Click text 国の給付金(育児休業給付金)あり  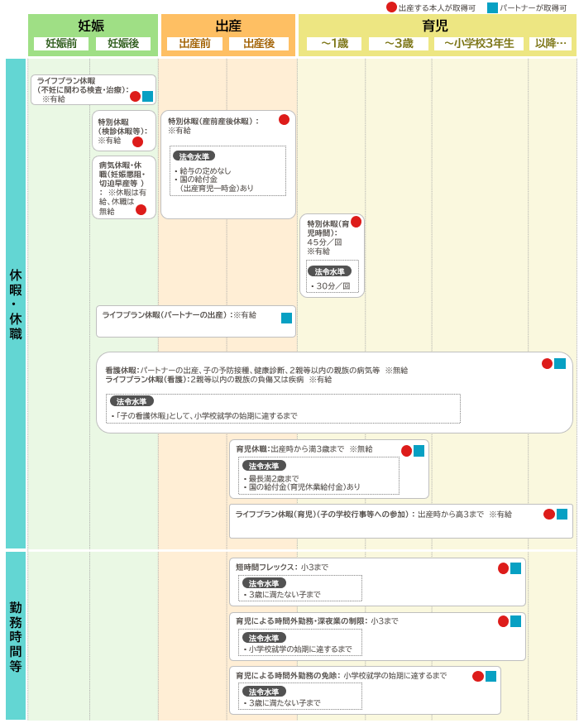tap(304, 486)
